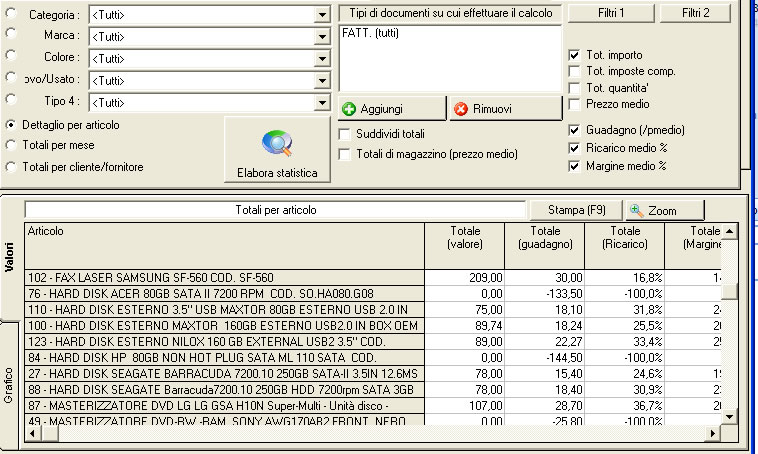This screenshot has width=758, height=454.
Task: Select row 27 - HARD DISK SEAGATE BARRACUDA
Action: tap(224, 374)
